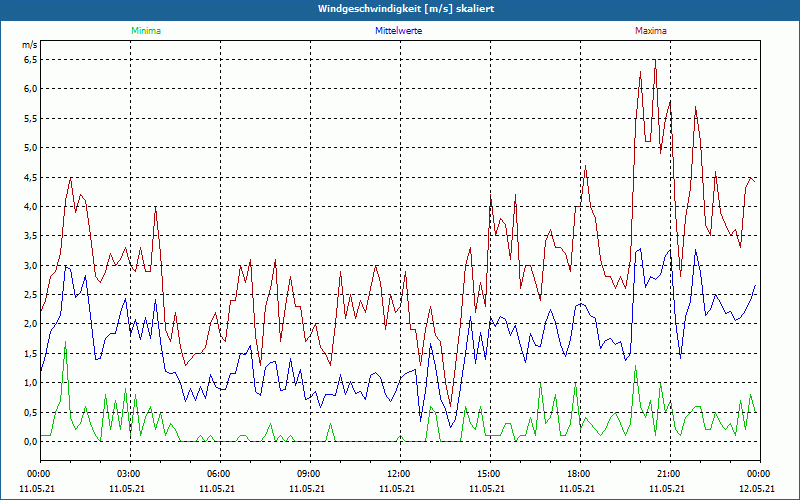800x500 pixels.
Task: Click the 4,5 y-axis value
Action: click(31, 177)
